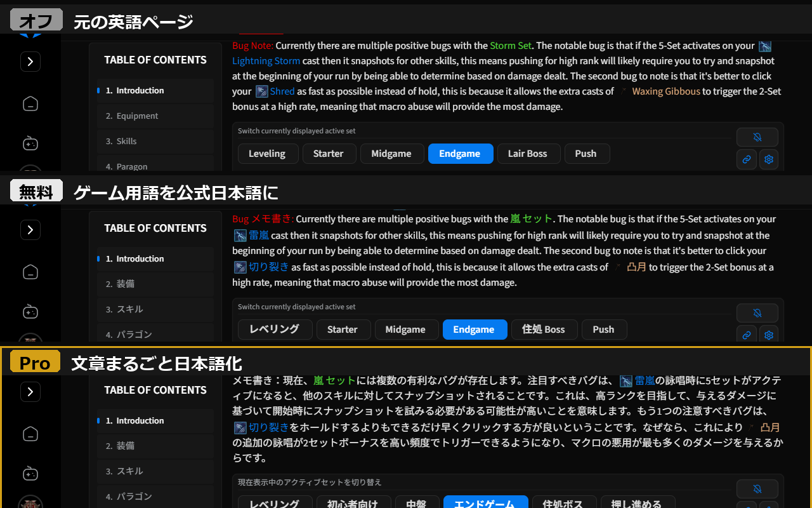Image resolution: width=812 pixels, height=508 pixels.
Task: Go to the 3. Skills contents entry
Action: click(155, 142)
